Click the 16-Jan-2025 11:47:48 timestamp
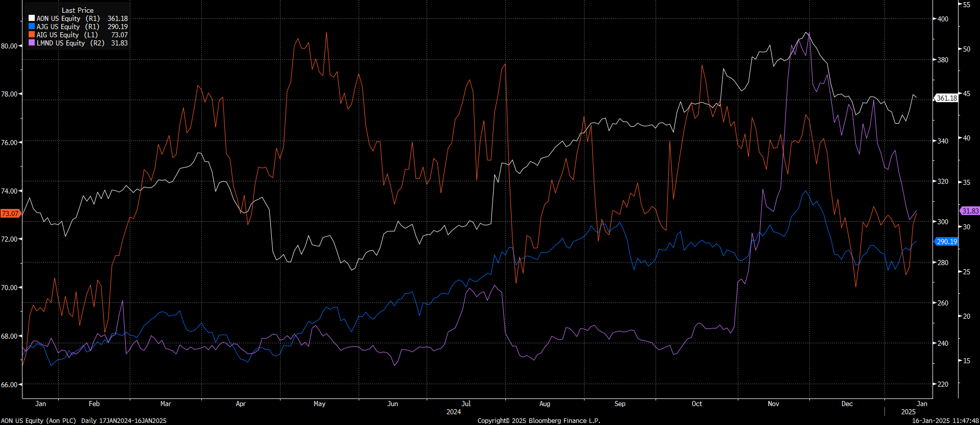980x425 pixels. pos(945,421)
